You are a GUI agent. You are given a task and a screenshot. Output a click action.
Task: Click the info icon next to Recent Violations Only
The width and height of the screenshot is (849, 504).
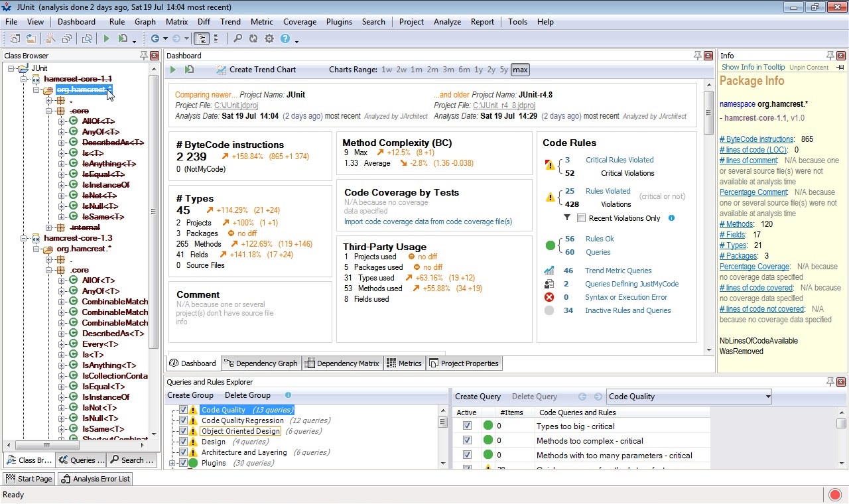(x=671, y=218)
